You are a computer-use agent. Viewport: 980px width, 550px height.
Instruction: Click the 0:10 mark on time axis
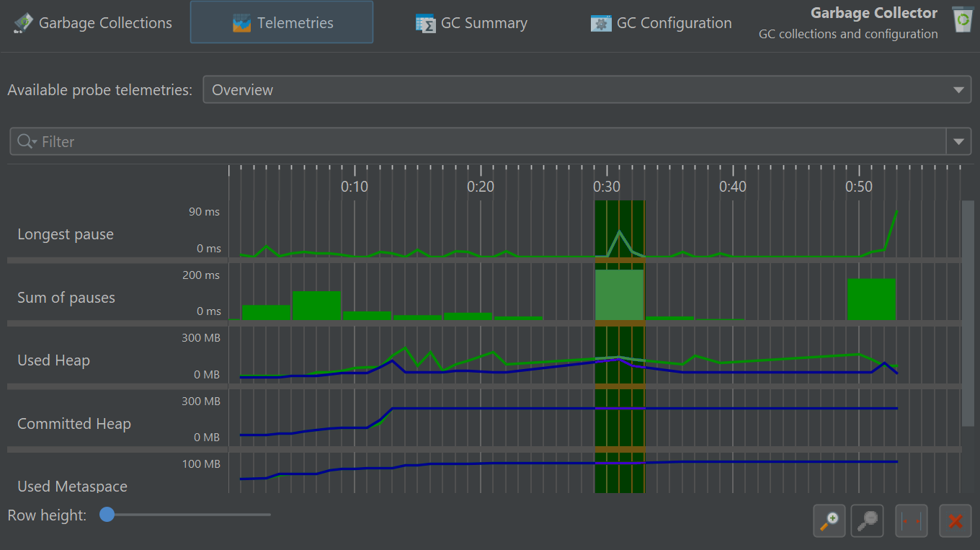(355, 187)
